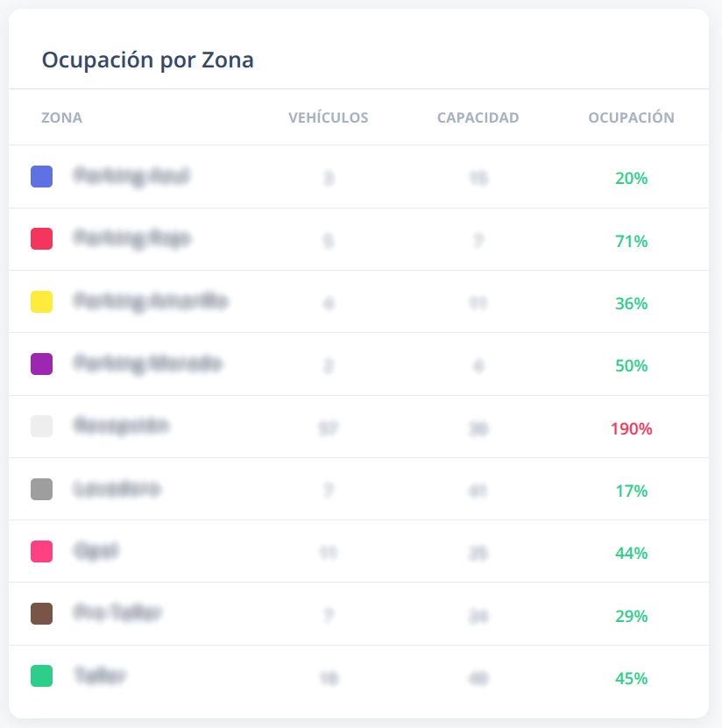The height and width of the screenshot is (728, 722).
Task: Sort by the OCUPACIÓN column header
Action: tap(630, 117)
